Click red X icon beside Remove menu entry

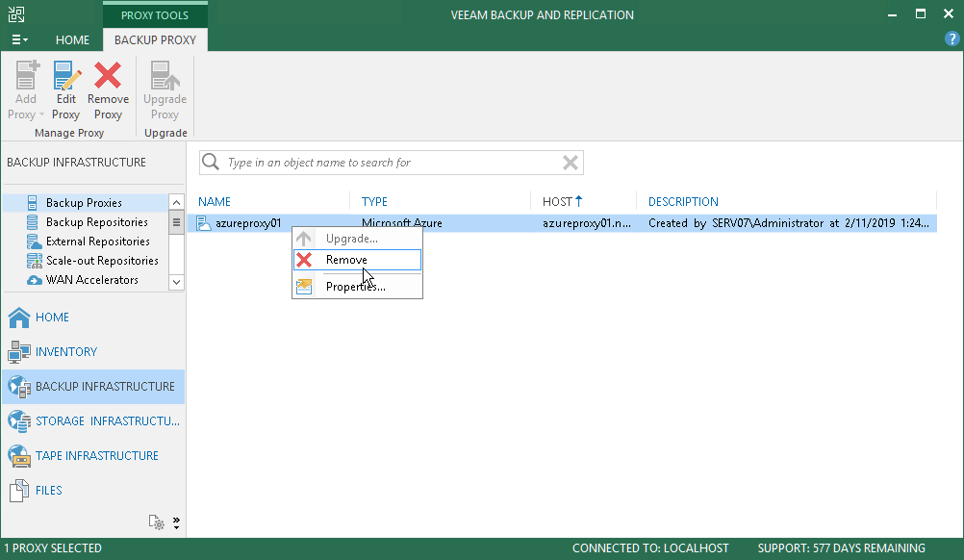coord(304,260)
